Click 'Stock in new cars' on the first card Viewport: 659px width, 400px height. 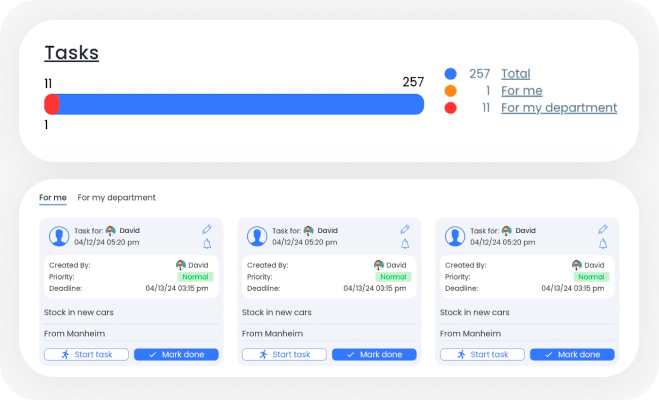click(x=79, y=313)
